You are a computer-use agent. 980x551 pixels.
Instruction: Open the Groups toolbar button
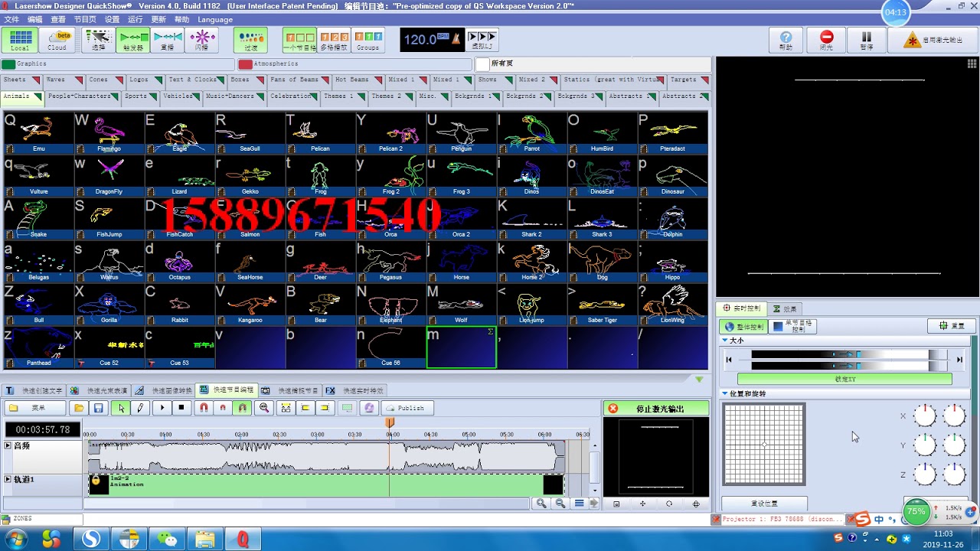[367, 40]
